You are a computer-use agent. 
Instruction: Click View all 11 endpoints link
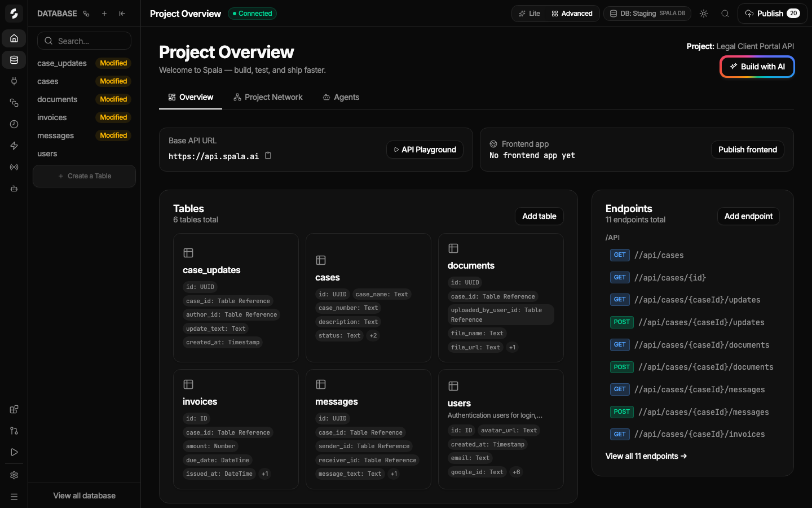[x=646, y=456]
